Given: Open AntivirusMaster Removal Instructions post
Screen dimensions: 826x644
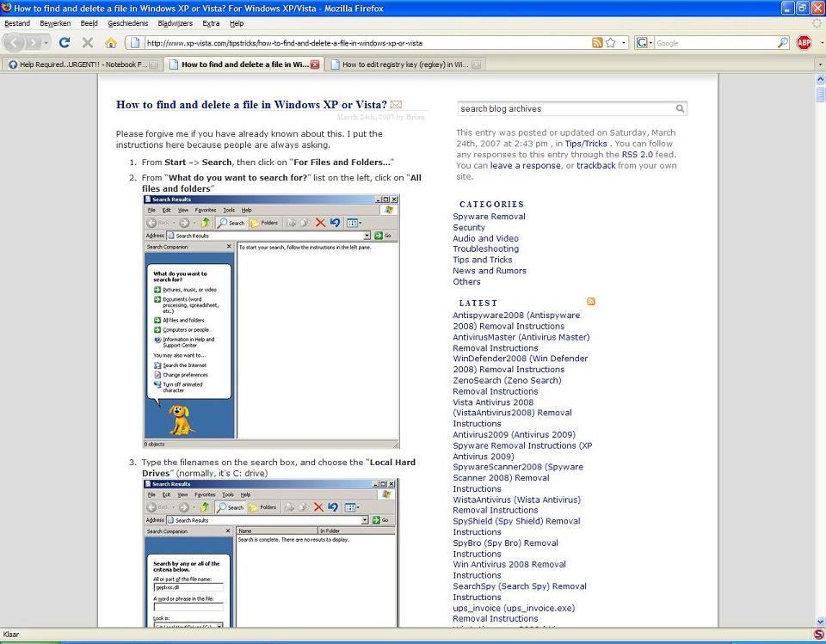Looking at the screenshot, I should point(521,342).
